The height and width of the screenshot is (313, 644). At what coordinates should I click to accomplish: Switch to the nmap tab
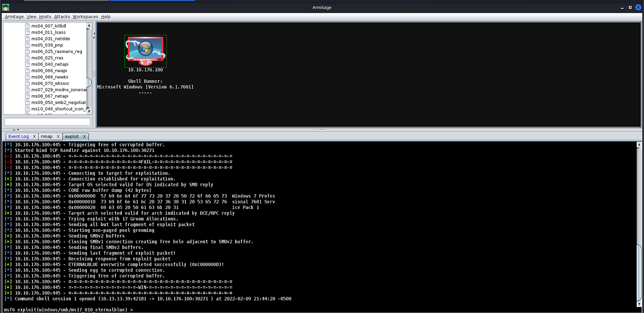[x=46, y=137]
